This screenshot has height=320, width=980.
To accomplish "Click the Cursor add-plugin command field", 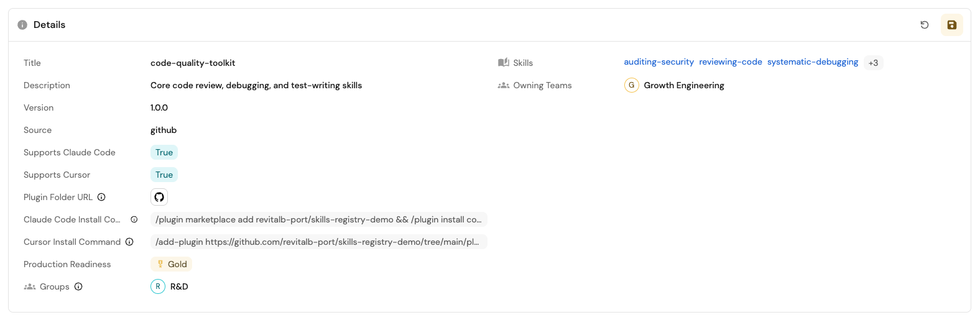I will point(318,242).
